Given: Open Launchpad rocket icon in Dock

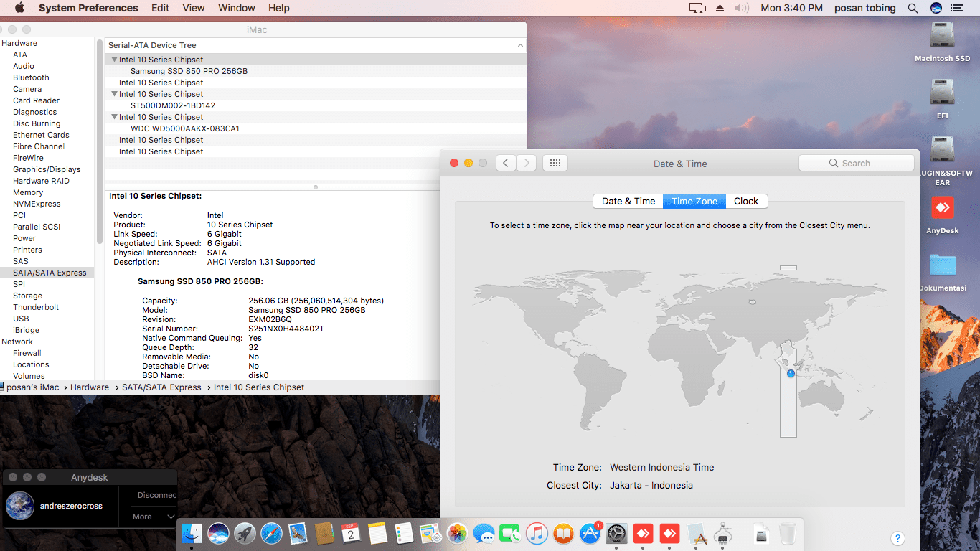Looking at the screenshot, I should tap(245, 533).
